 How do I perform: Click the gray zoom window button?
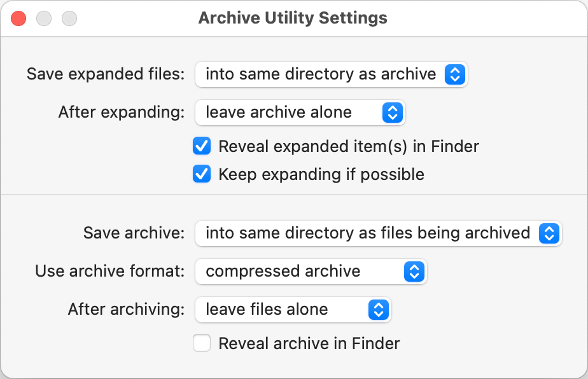click(x=69, y=18)
